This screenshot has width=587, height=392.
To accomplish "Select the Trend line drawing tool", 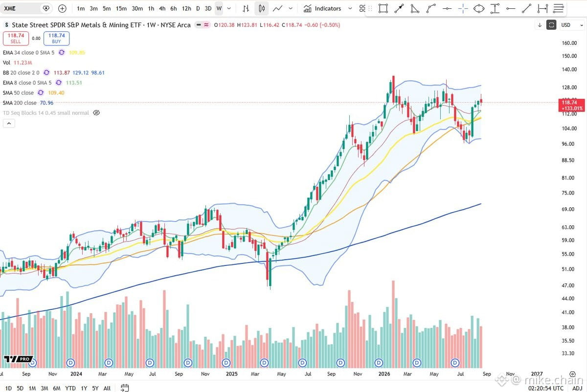I will coord(526,8).
